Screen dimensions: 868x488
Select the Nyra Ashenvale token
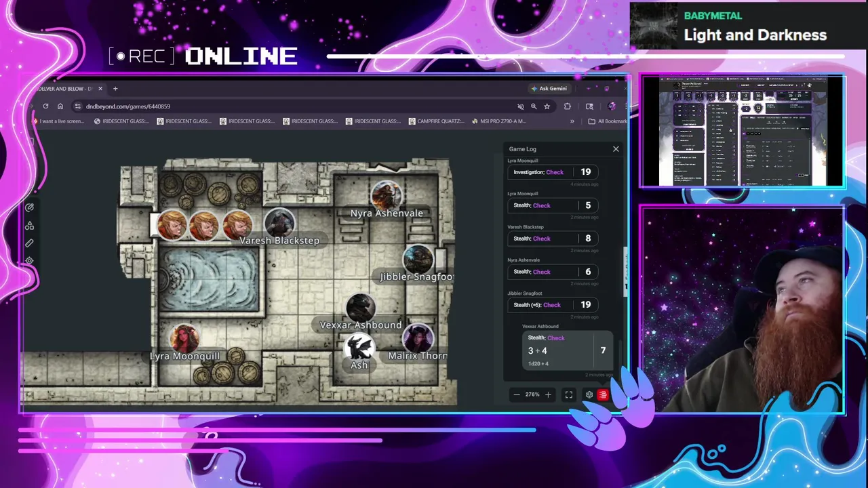(x=387, y=195)
